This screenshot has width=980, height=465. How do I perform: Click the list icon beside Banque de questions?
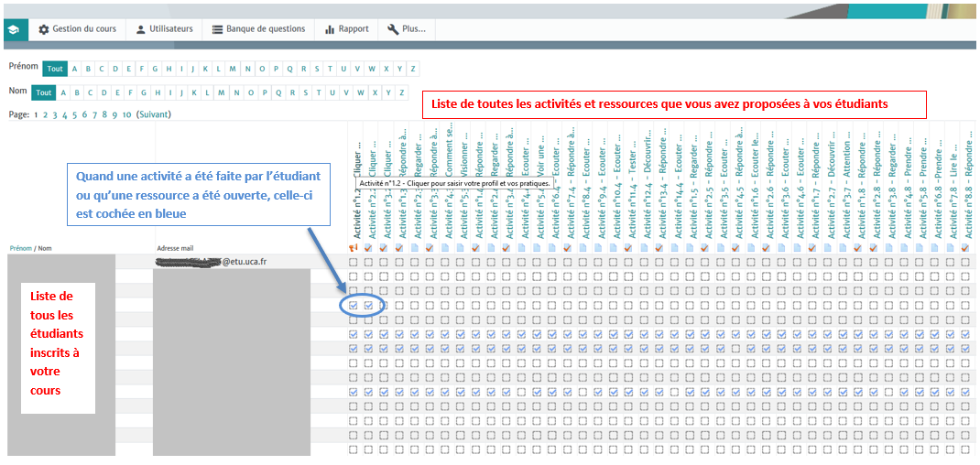[217, 29]
